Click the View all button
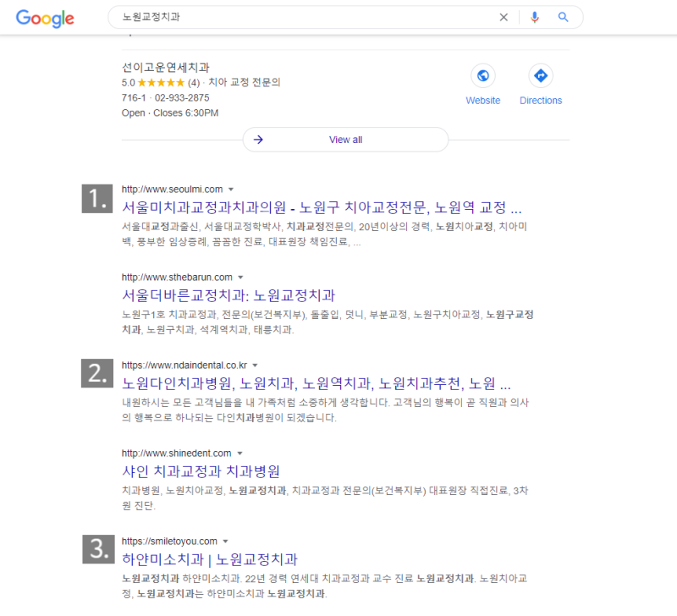This screenshot has height=616, width=677. 345,139
